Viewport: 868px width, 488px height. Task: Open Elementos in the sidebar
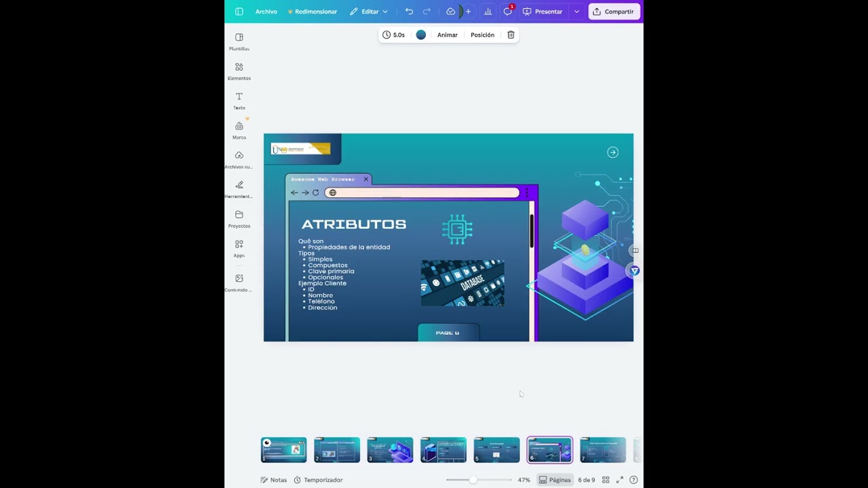[x=239, y=71]
